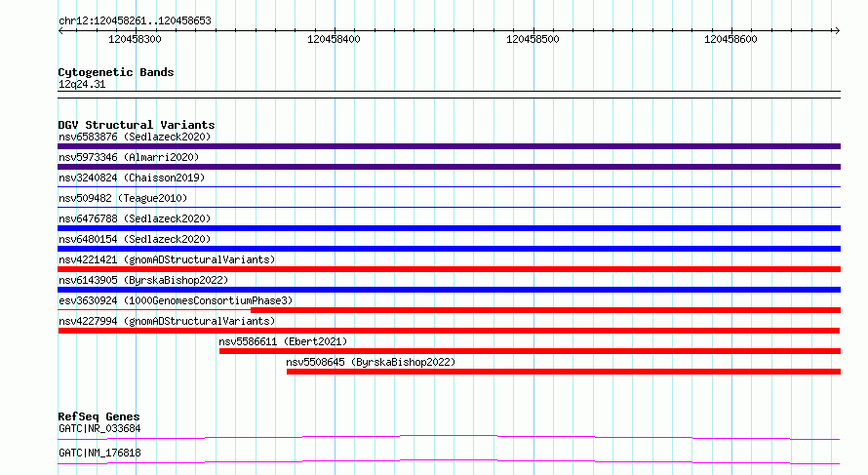Click the red bar of esv3630924
The width and height of the screenshot is (868, 475).
[x=546, y=310]
